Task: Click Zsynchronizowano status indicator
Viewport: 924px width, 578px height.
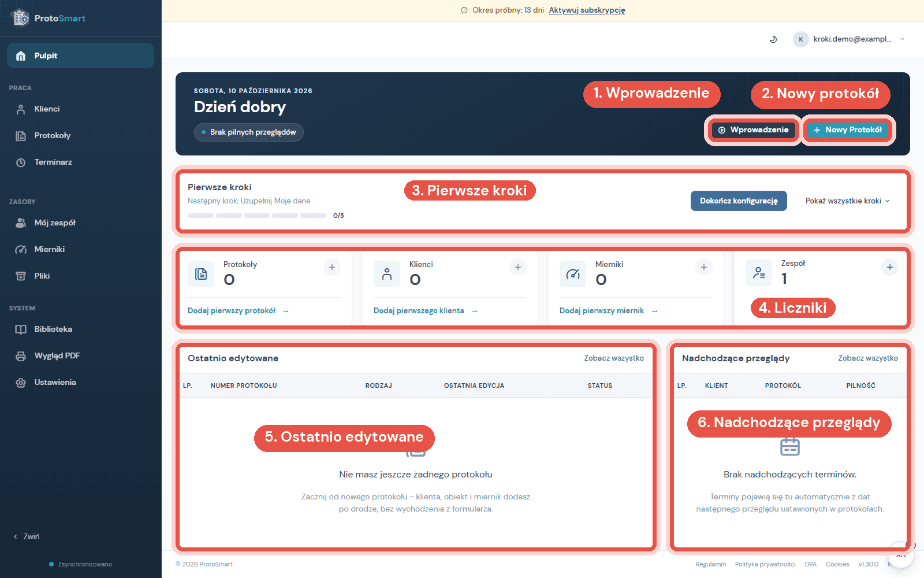Action: (x=81, y=564)
